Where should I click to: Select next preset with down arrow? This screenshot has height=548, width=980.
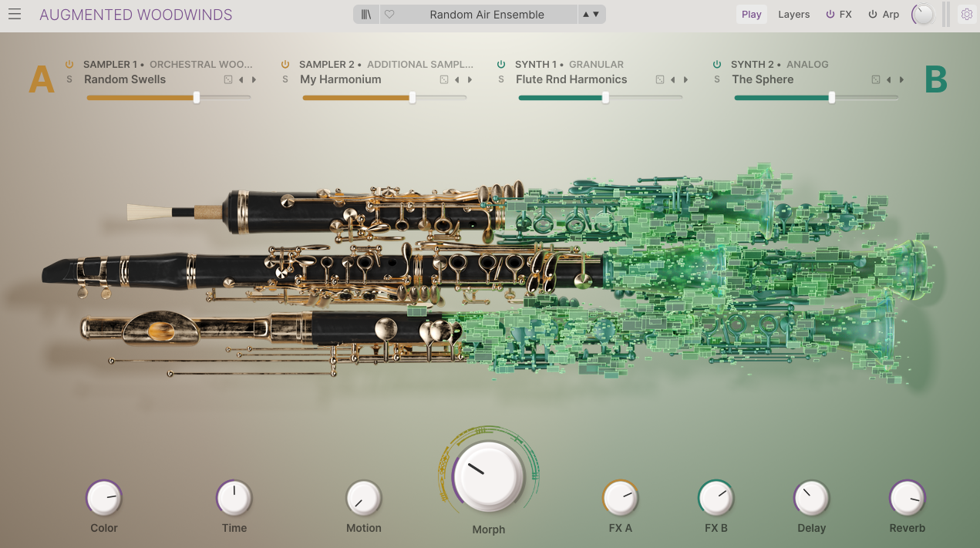(x=596, y=15)
